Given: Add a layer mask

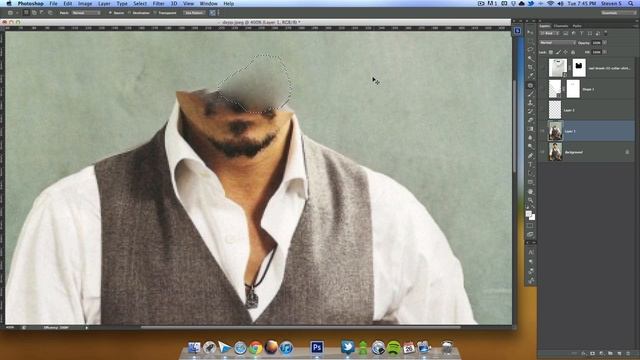Looking at the screenshot, I should (x=592, y=353).
